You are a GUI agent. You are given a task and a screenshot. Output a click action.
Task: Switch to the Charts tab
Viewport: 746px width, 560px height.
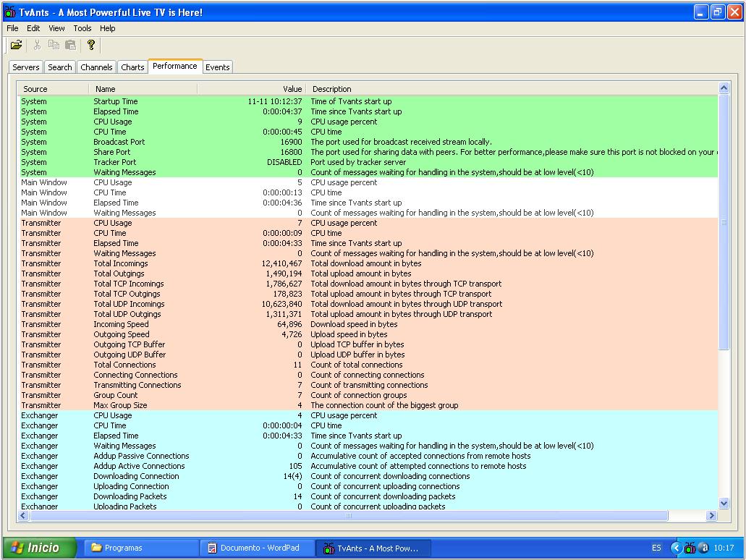(132, 67)
